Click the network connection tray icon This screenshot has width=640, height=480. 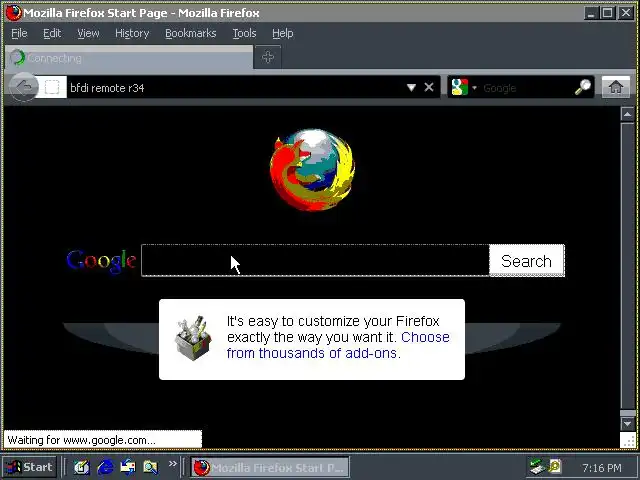(537, 466)
